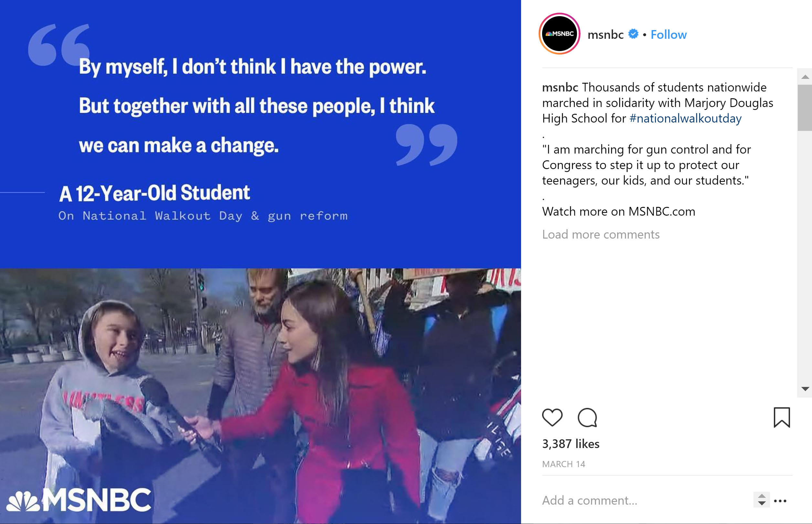Viewport: 812px width, 524px height.
Task: Click the caption scrollbar up arrow
Action: coord(805,77)
